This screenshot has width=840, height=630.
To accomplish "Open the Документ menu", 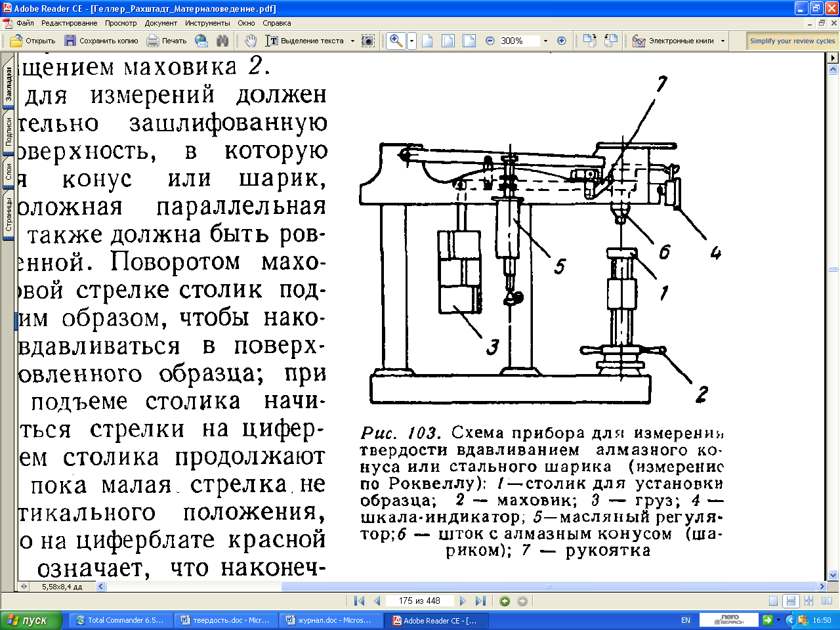I will pyautogui.click(x=161, y=23).
